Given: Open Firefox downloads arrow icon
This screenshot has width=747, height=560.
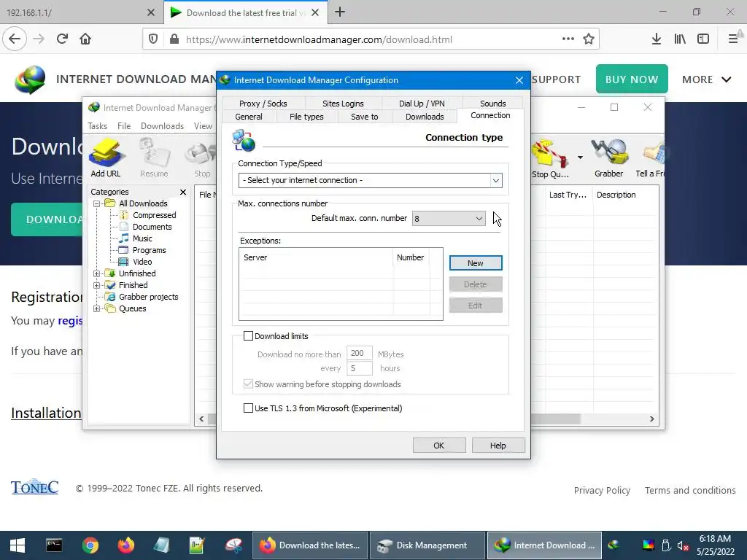Looking at the screenshot, I should [656, 39].
